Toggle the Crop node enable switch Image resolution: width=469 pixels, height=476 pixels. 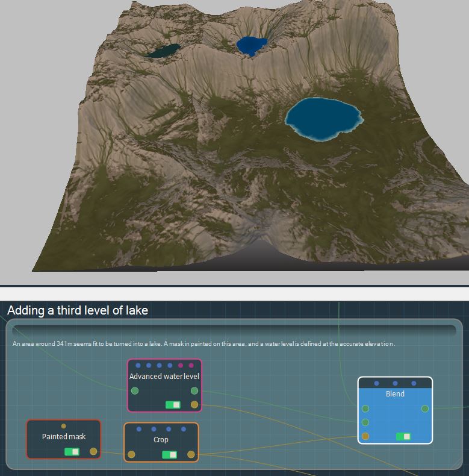coord(170,454)
